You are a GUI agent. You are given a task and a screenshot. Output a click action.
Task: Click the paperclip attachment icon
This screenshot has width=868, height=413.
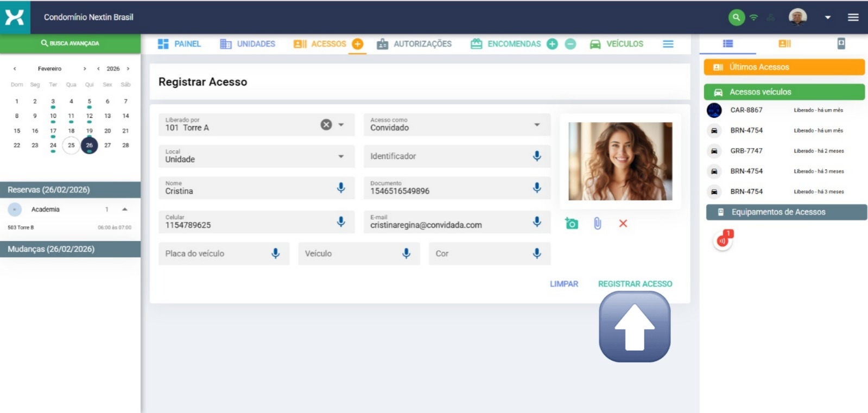point(597,224)
